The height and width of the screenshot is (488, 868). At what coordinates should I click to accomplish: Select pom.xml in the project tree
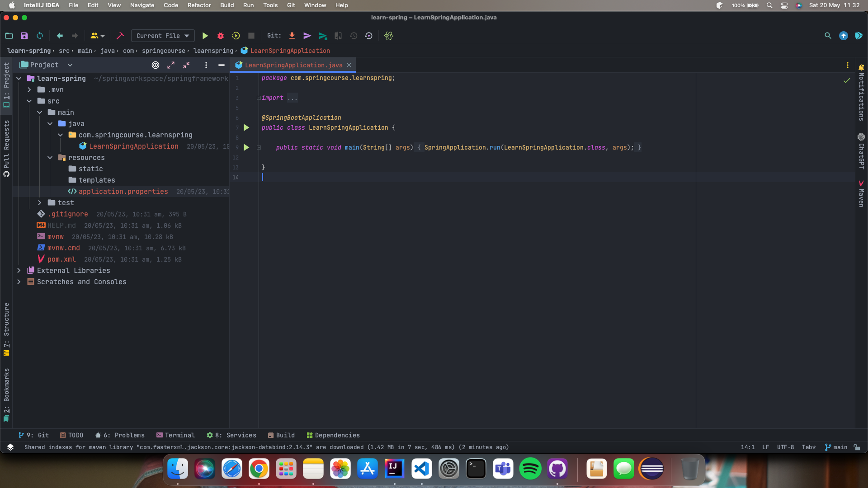click(61, 259)
